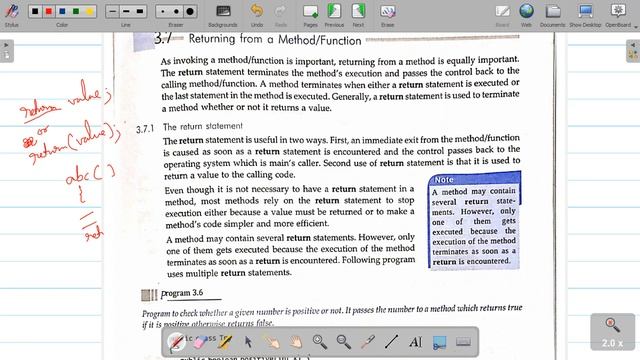Image resolution: width=640 pixels, height=360 pixels.
Task: Select the Laser pointer tool
Action: click(367, 342)
